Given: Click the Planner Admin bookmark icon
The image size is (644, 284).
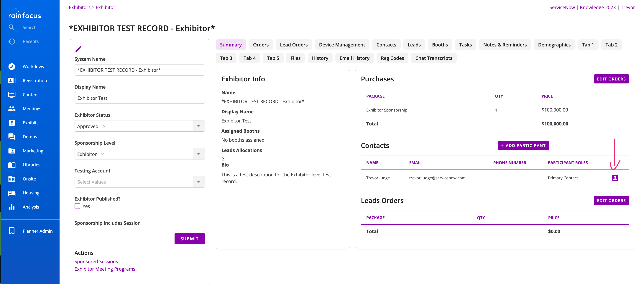Looking at the screenshot, I should coord(12,231).
